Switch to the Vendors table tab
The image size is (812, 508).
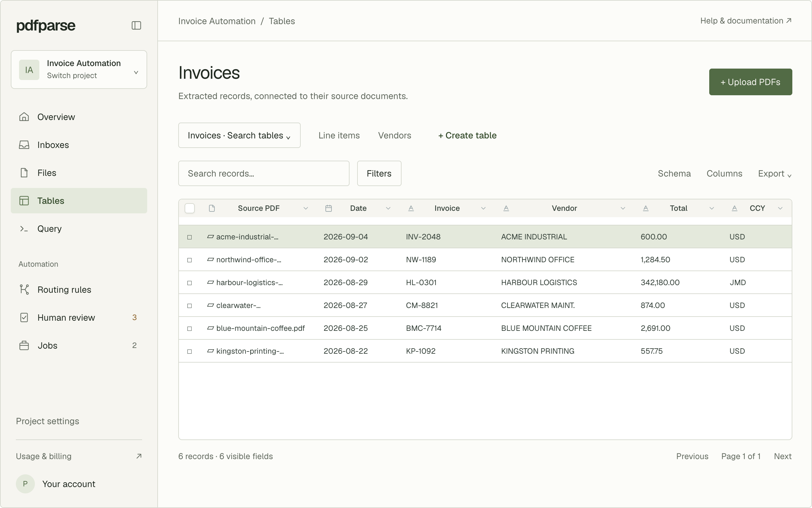tap(395, 135)
